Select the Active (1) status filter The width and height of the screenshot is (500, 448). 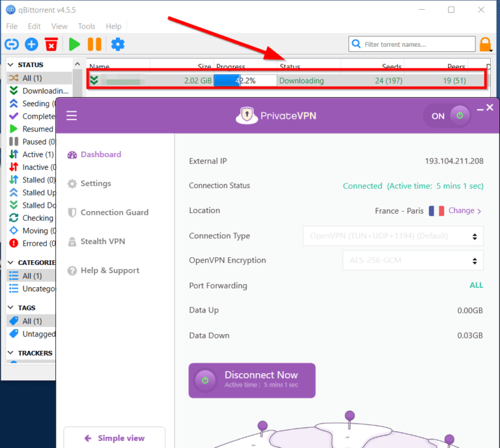pos(31,154)
